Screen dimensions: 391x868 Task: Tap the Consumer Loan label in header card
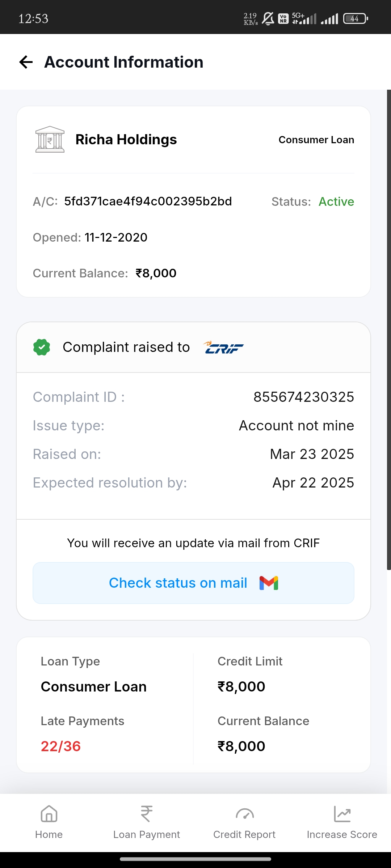coord(316,140)
